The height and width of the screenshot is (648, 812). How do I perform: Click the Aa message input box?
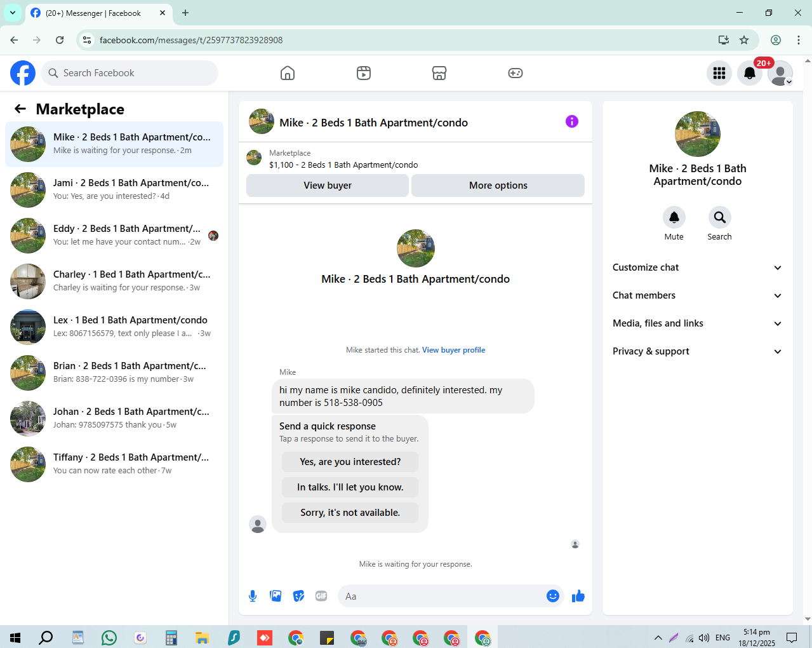click(x=443, y=596)
